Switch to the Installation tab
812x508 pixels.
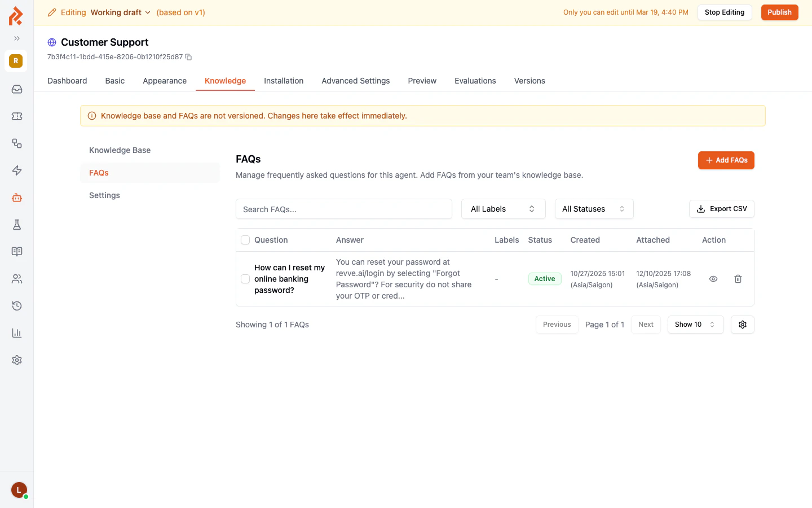[284, 81]
